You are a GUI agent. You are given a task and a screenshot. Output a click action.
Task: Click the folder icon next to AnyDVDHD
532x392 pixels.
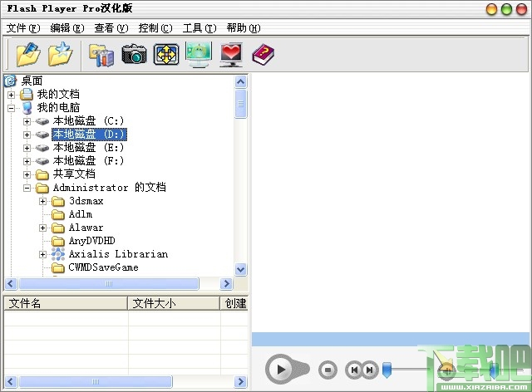click(x=58, y=241)
